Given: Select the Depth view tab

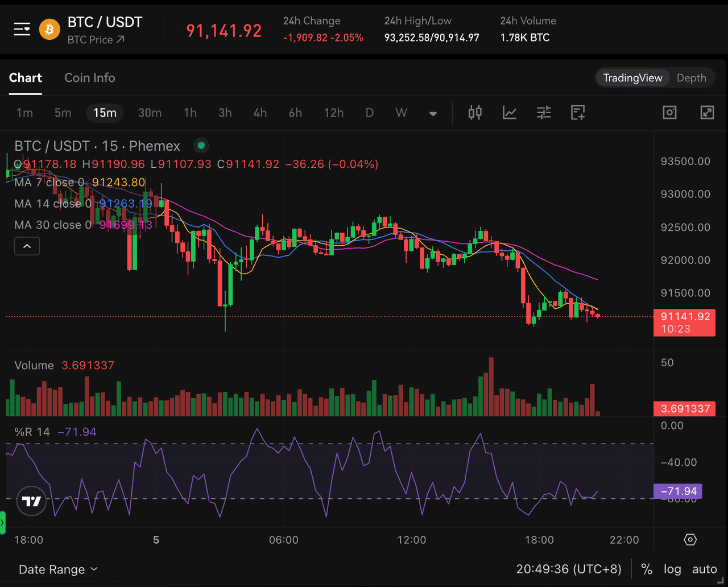Looking at the screenshot, I should 692,78.
